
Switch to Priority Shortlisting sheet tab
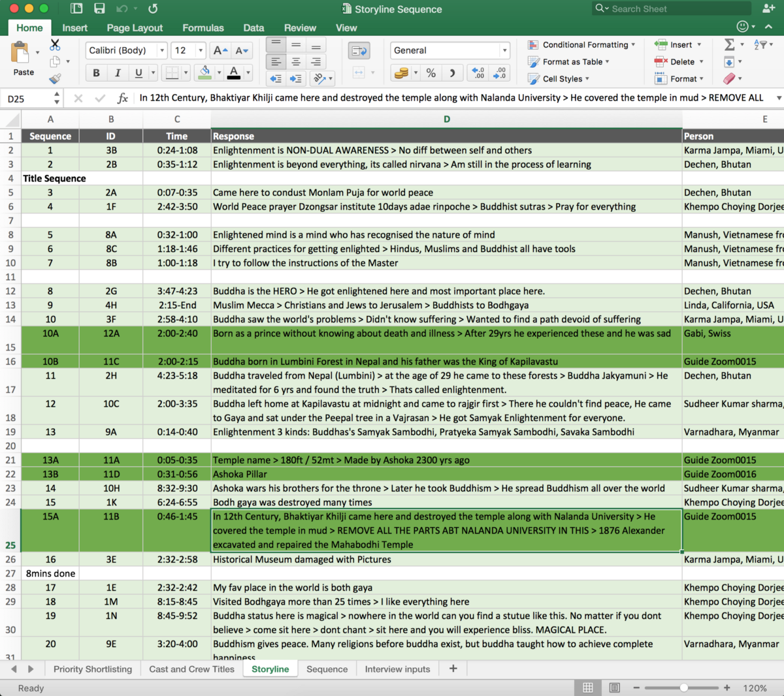click(93, 669)
